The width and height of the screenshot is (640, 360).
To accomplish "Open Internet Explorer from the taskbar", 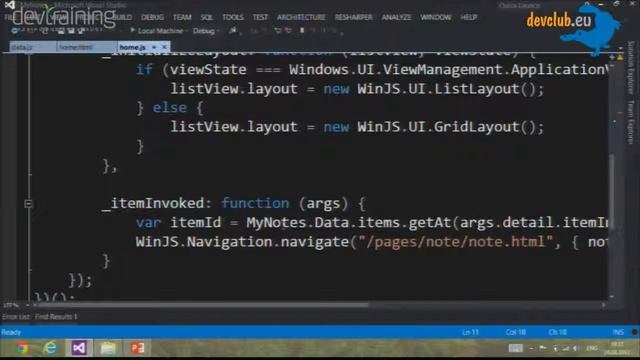I will [x=50, y=348].
